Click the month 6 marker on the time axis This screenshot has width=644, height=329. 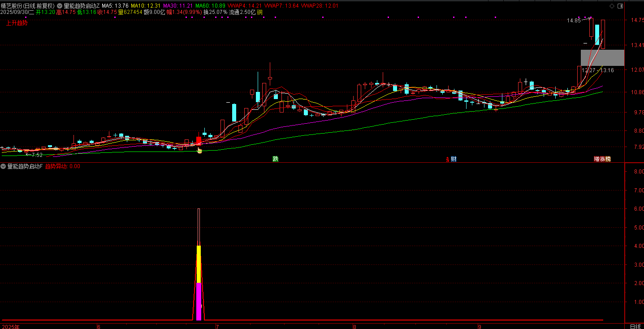click(99, 326)
